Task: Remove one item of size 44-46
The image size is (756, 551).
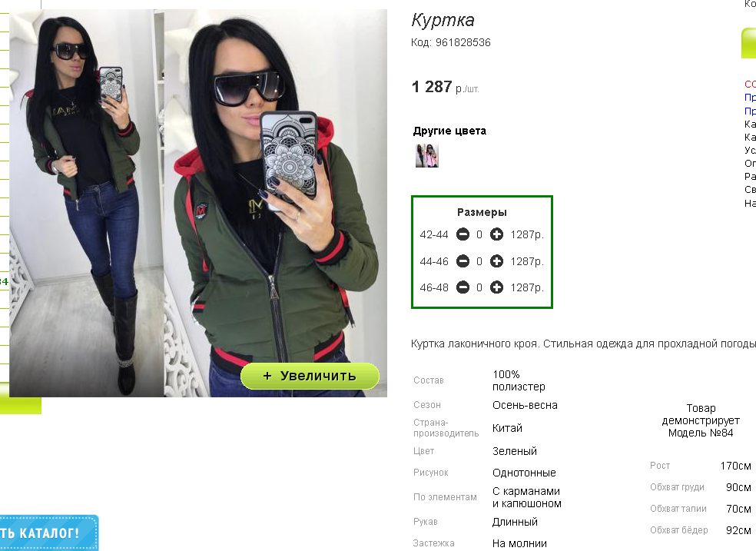Action: click(463, 261)
